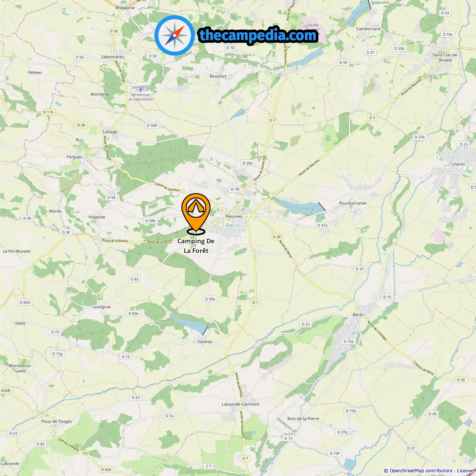Click the orange camping tent marker pin
Viewport: 476px width, 476px height.
[196, 213]
